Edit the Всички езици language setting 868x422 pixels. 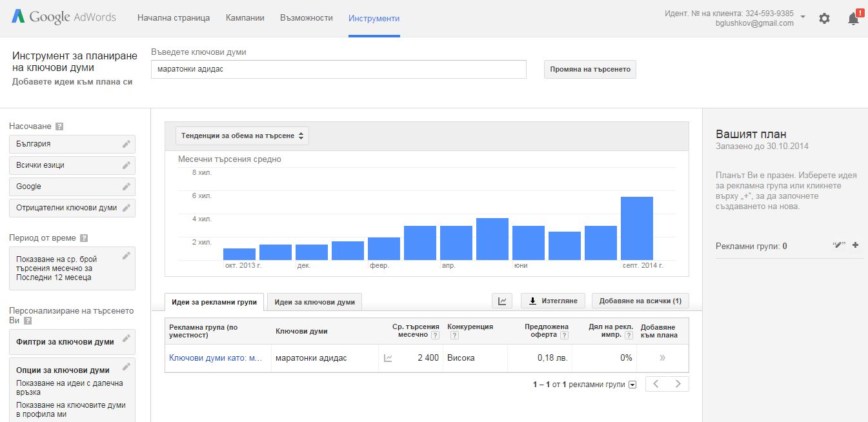click(126, 165)
